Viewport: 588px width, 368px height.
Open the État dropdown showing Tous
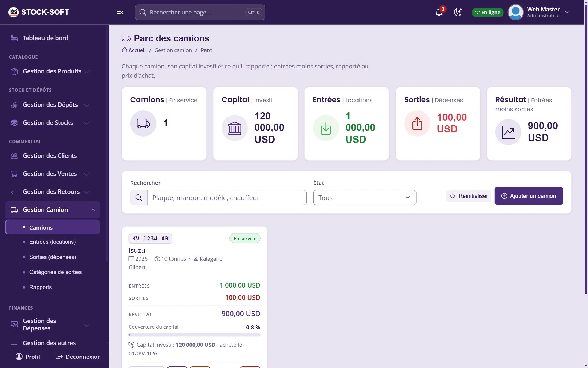tap(365, 198)
